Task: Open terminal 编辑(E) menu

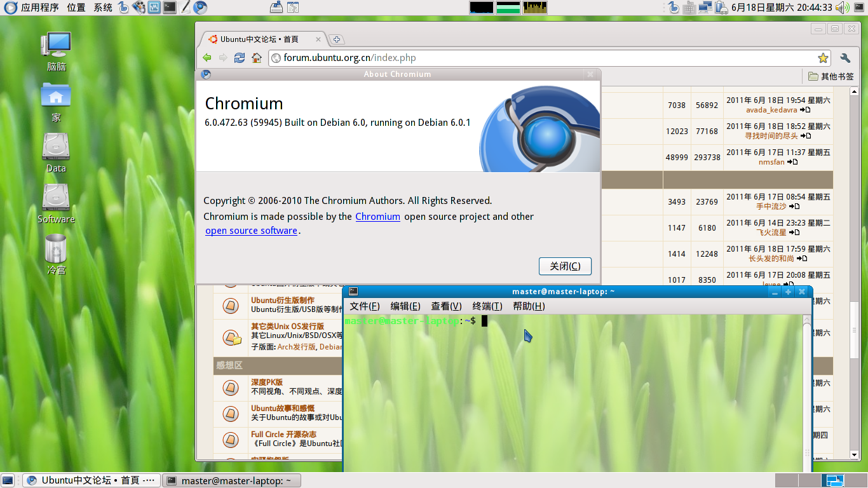Action: coord(405,306)
